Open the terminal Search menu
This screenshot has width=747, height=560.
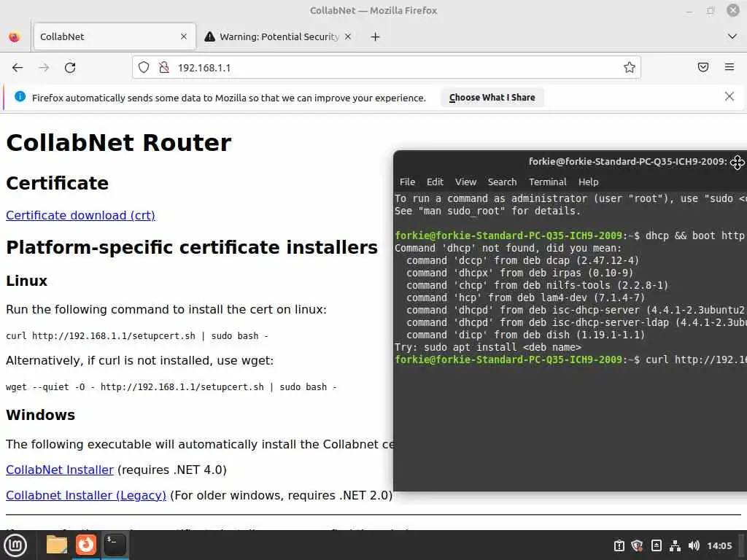502,182
